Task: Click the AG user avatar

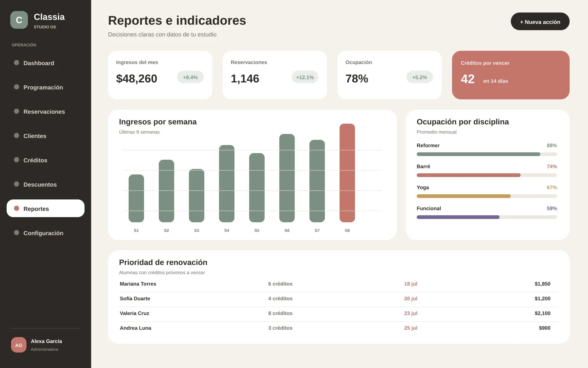Action: pos(19,345)
